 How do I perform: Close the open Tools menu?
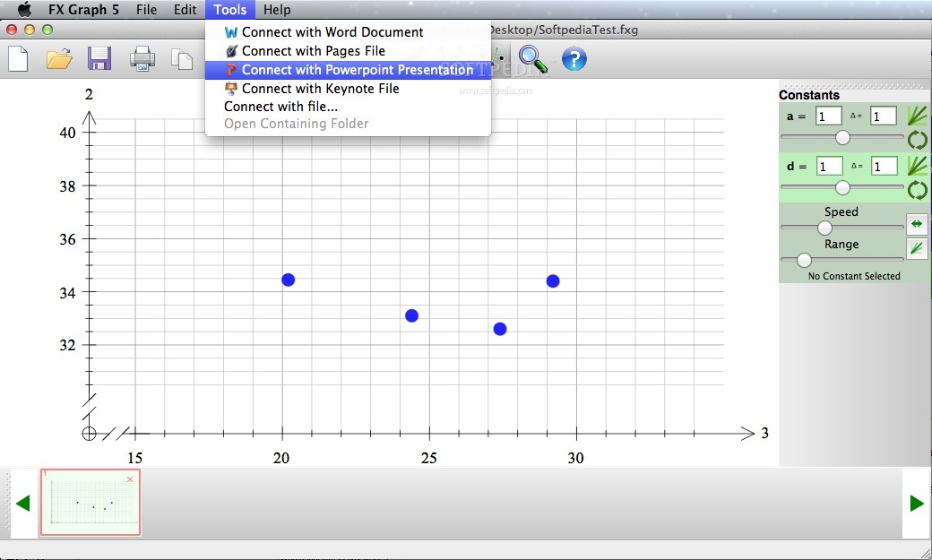(230, 10)
